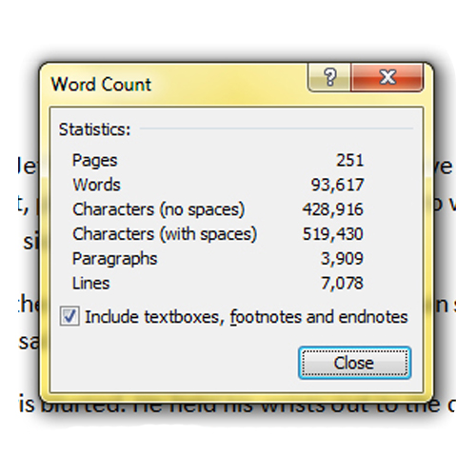The height and width of the screenshot is (476, 476).
Task: Click the paragraph count 3,909
Action: (342, 259)
